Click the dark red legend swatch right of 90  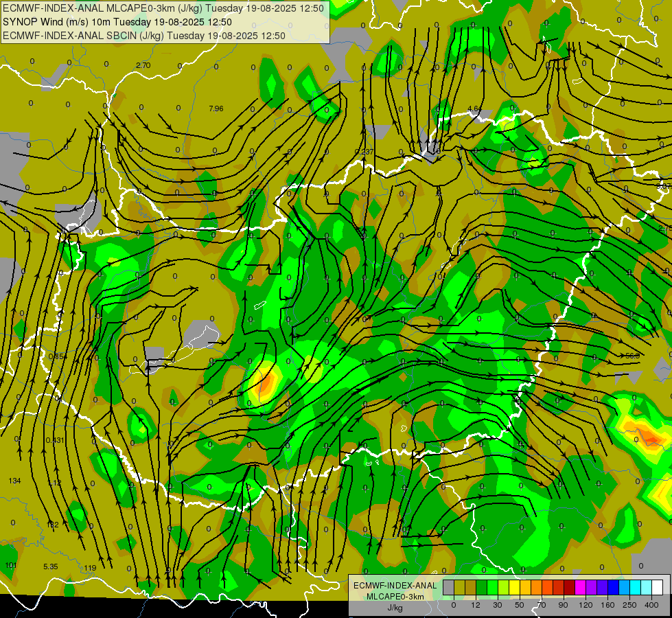(x=570, y=588)
